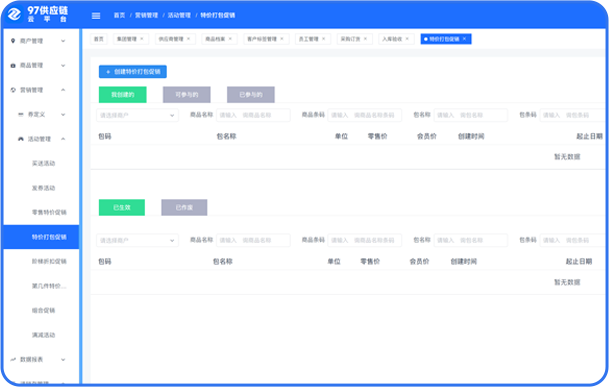Click the 数据报表 chart icon
The image size is (609, 387).
tap(13, 359)
